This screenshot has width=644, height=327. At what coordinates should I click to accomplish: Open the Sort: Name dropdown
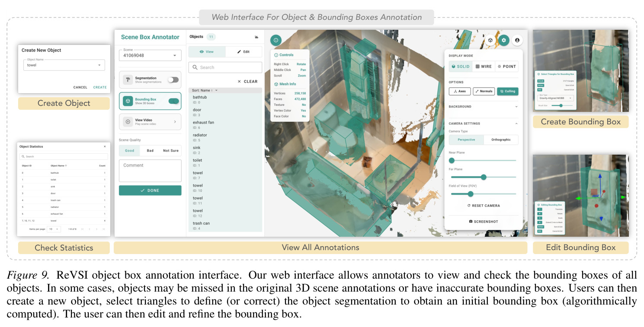click(x=205, y=90)
